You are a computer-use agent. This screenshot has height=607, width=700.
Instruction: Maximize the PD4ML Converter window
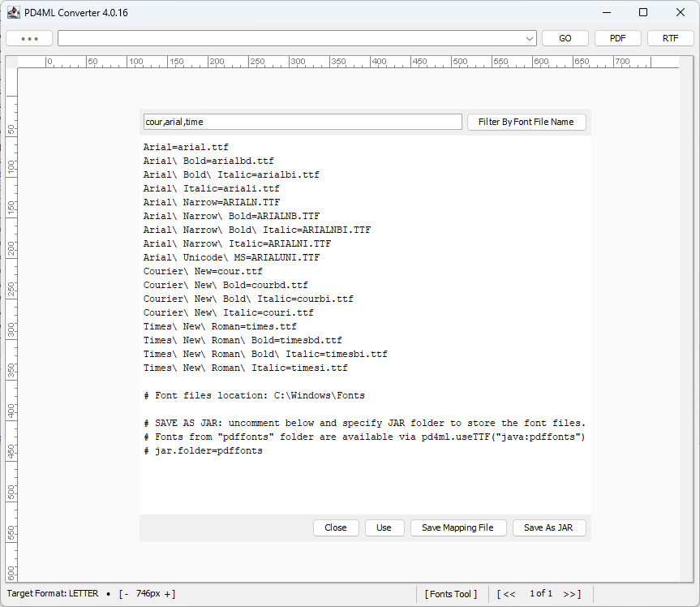click(x=643, y=12)
